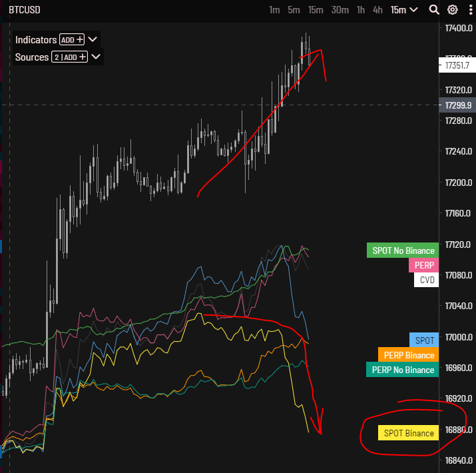Select the white CVD series label
This screenshot has width=476, height=473.
click(x=426, y=280)
